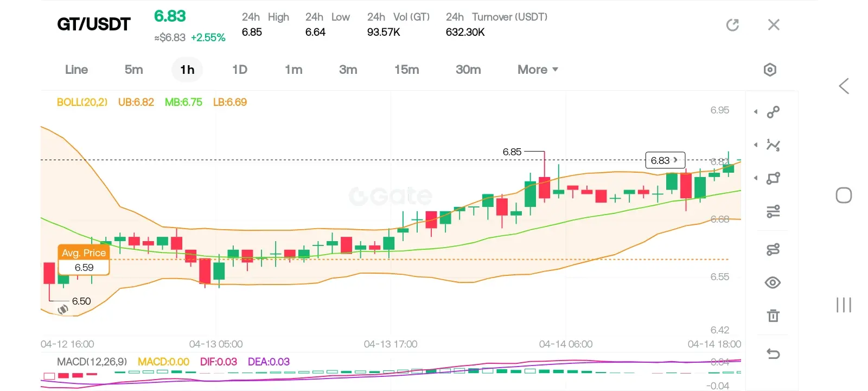The height and width of the screenshot is (391, 868).
Task: Tap the 04-14 06:00 time axis label
Action: [x=566, y=344]
